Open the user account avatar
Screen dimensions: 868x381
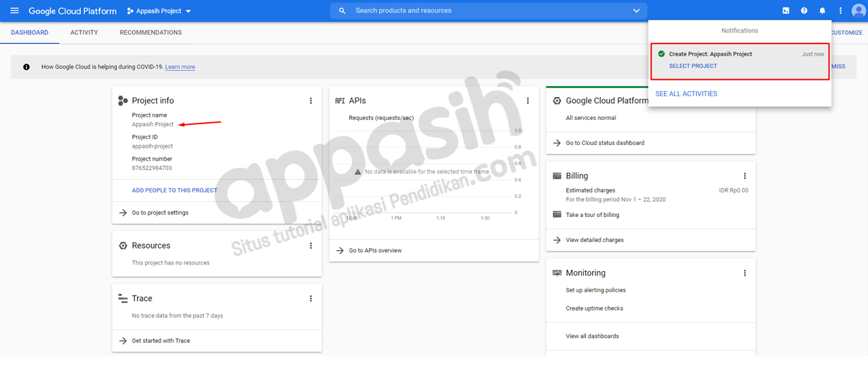(x=859, y=11)
